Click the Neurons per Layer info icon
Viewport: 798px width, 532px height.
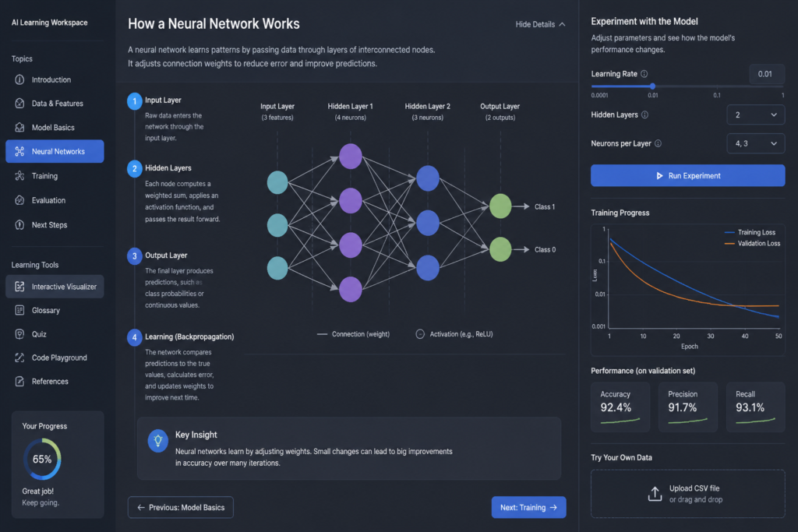click(658, 143)
